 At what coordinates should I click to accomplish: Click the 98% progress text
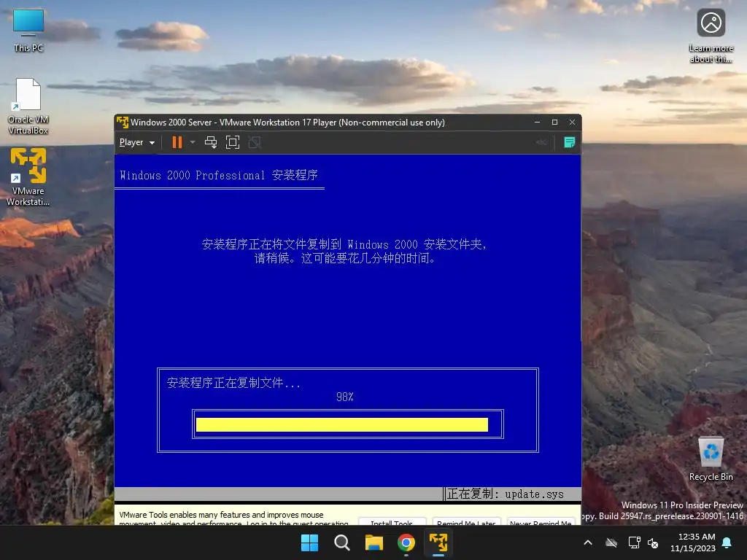[x=345, y=397]
